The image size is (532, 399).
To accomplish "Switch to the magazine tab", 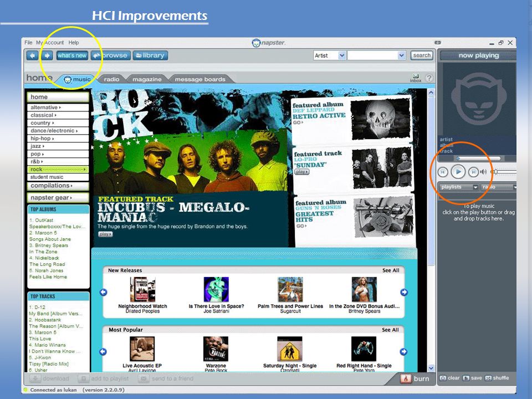I will point(147,79).
